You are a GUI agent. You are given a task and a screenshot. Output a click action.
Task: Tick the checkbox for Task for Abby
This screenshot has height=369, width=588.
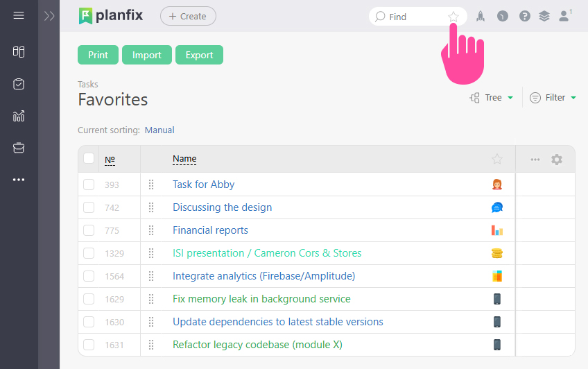pyautogui.click(x=89, y=184)
